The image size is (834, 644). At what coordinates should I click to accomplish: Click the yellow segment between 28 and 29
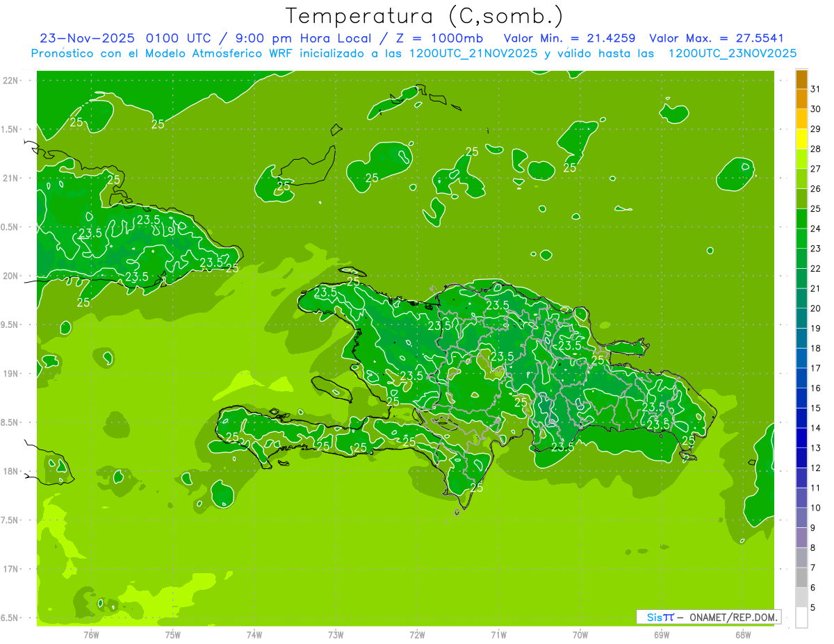[x=801, y=139]
